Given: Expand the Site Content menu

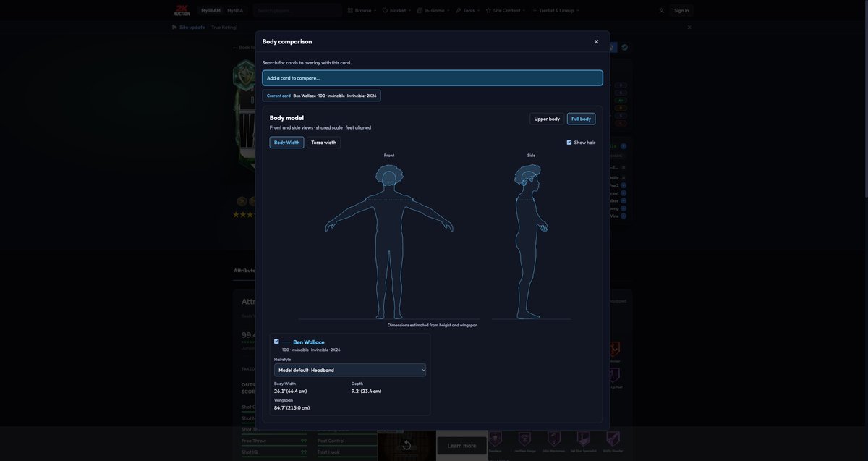Looking at the screenshot, I should click(506, 10).
